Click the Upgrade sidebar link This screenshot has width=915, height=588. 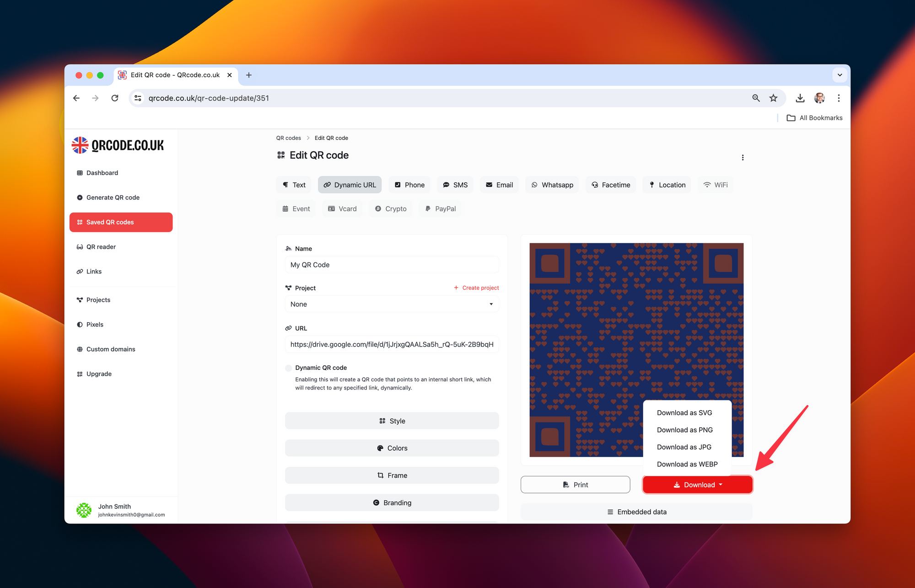(99, 374)
